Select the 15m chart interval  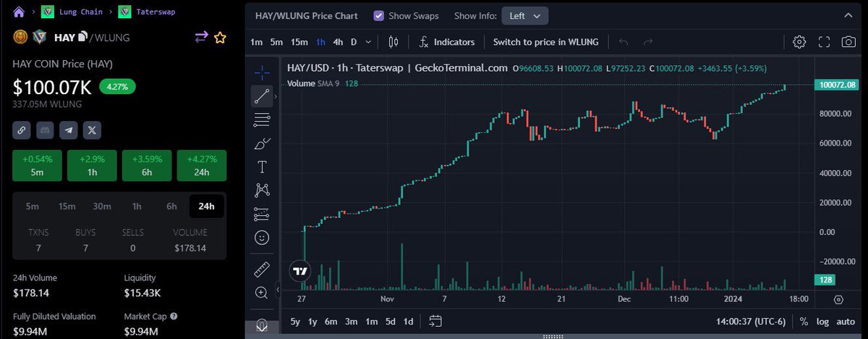click(299, 42)
